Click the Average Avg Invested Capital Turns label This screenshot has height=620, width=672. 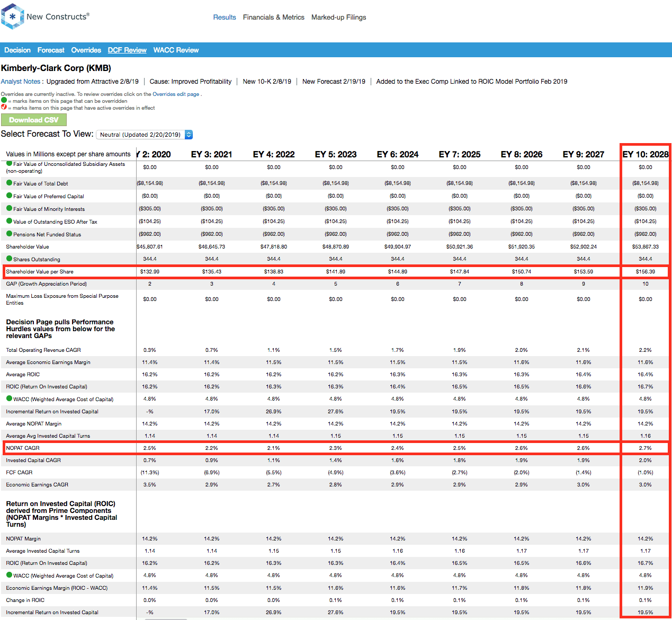click(48, 436)
